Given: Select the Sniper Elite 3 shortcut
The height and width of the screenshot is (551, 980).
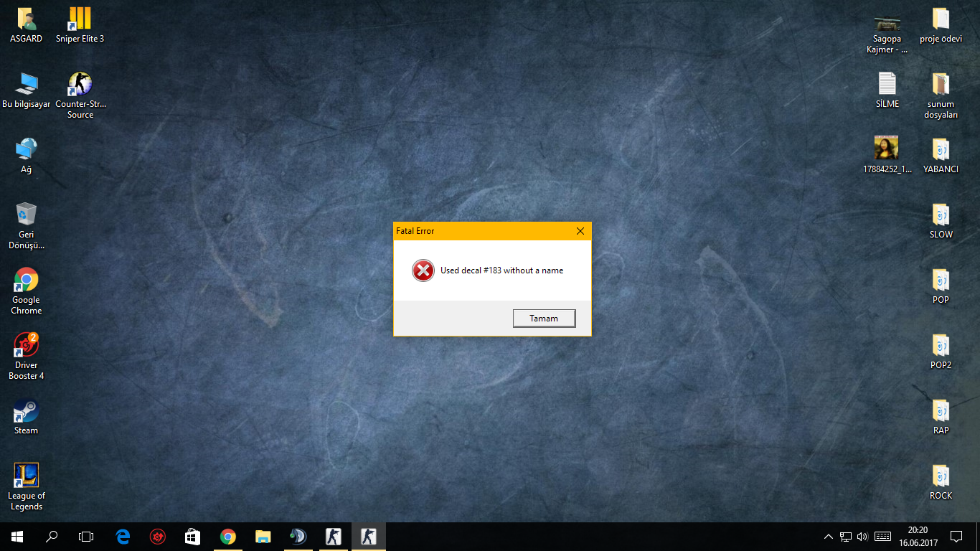Looking at the screenshot, I should 80,25.
